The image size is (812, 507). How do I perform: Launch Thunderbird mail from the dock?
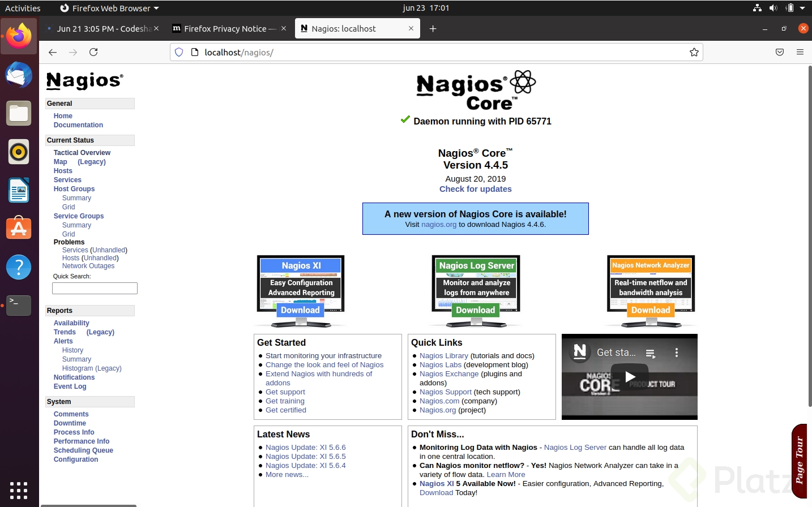[x=19, y=75]
